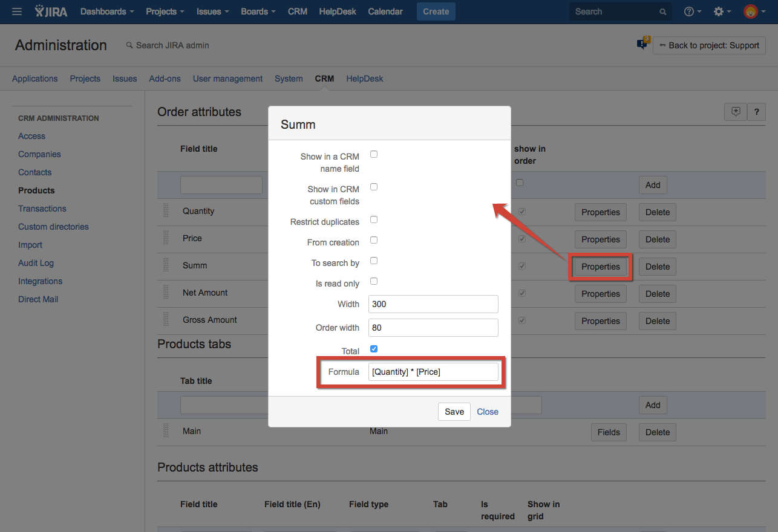Open the hamburger sidebar menu icon
Viewport: 778px width, 532px height.
(17, 11)
